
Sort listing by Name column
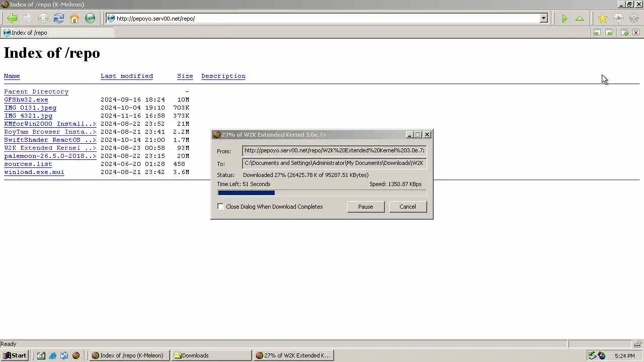click(12, 76)
